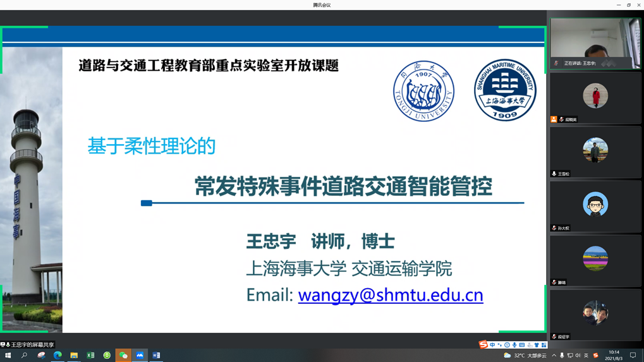Click Sogou voice input microphone icon
Screen dimensions: 644x362
coord(514,345)
